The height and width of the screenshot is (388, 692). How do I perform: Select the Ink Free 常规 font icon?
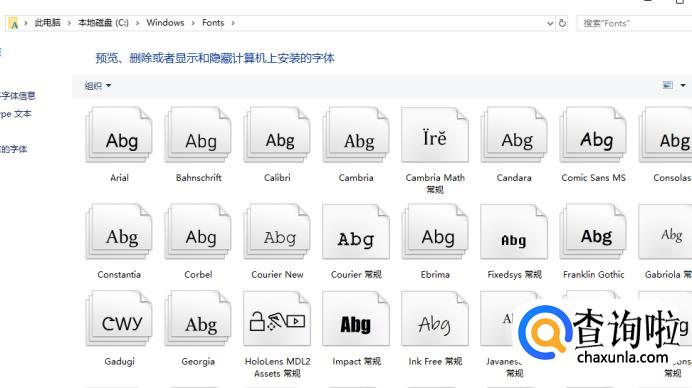click(x=435, y=319)
